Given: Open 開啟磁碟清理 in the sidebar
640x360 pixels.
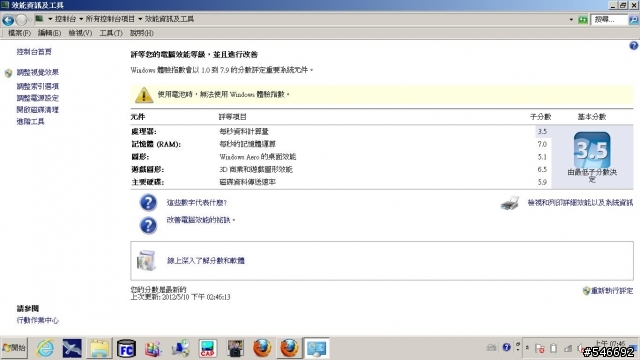Looking at the screenshot, I should tap(38, 110).
